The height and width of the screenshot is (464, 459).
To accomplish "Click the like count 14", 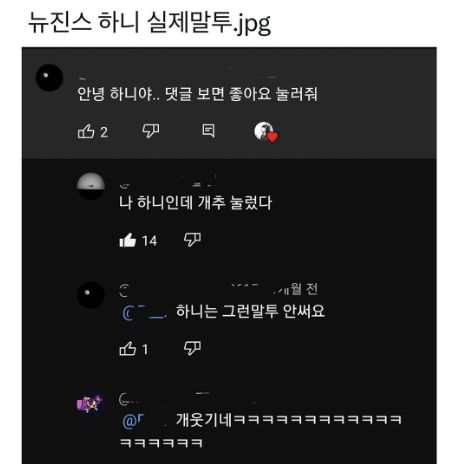I will 149,241.
